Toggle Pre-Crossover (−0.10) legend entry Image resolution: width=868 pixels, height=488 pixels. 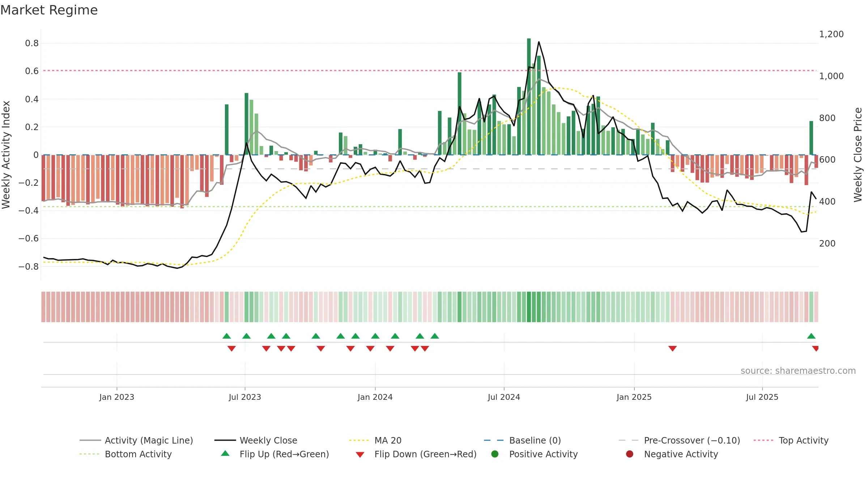click(680, 440)
